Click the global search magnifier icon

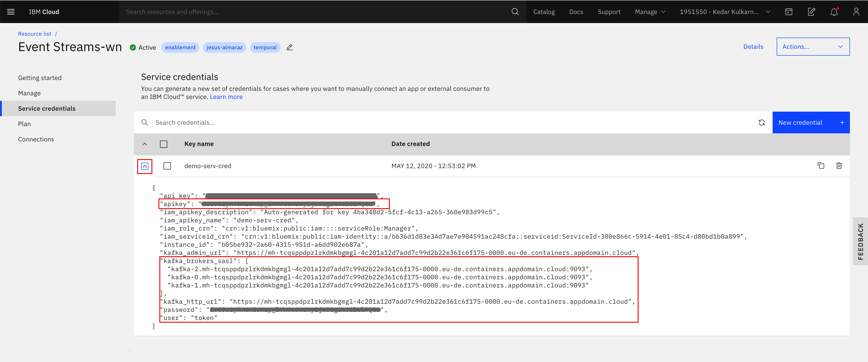coord(515,12)
